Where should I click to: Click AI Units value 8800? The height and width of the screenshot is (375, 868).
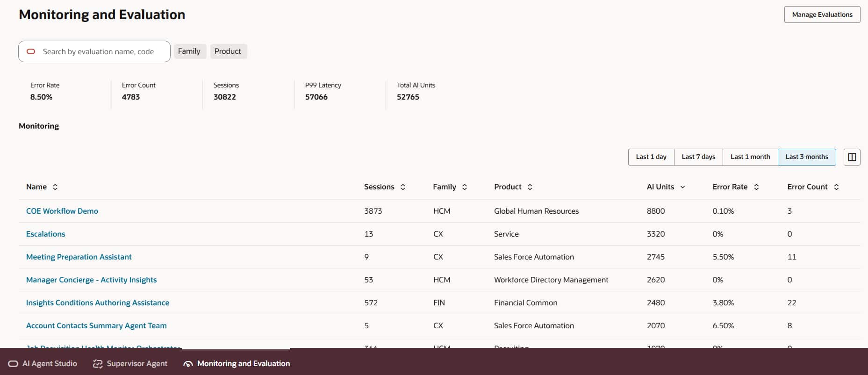tap(656, 211)
